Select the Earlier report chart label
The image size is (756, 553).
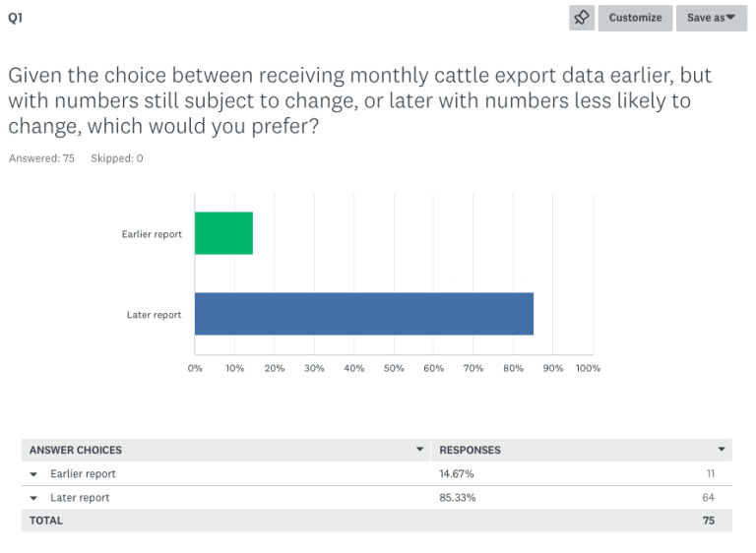click(152, 234)
